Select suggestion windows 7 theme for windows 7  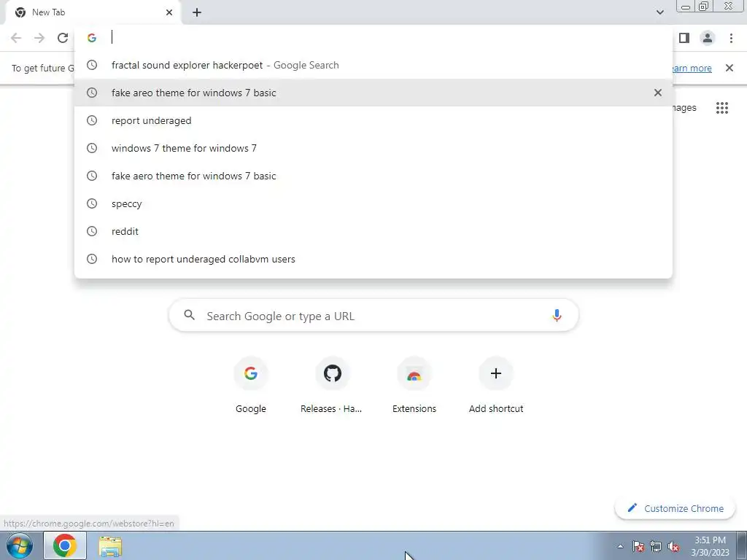tap(373, 148)
